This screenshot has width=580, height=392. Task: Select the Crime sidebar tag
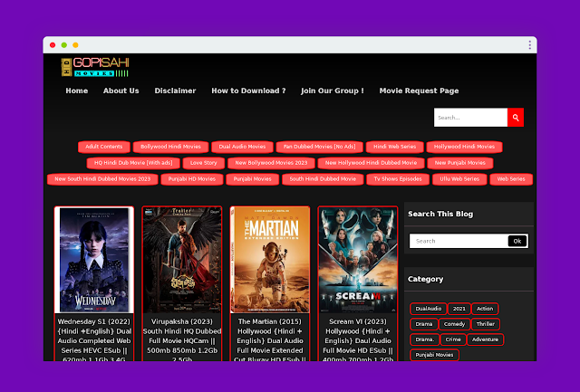pos(453,339)
